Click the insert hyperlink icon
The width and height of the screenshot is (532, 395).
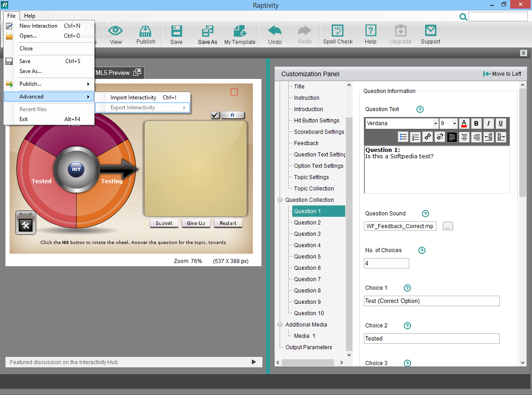click(427, 137)
